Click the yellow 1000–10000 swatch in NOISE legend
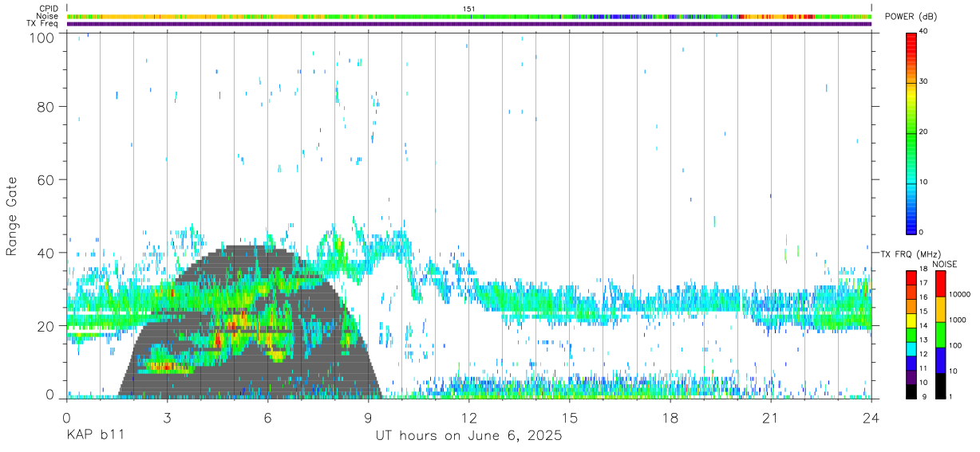Image resolution: width=980 pixels, height=452 pixels. (x=940, y=309)
